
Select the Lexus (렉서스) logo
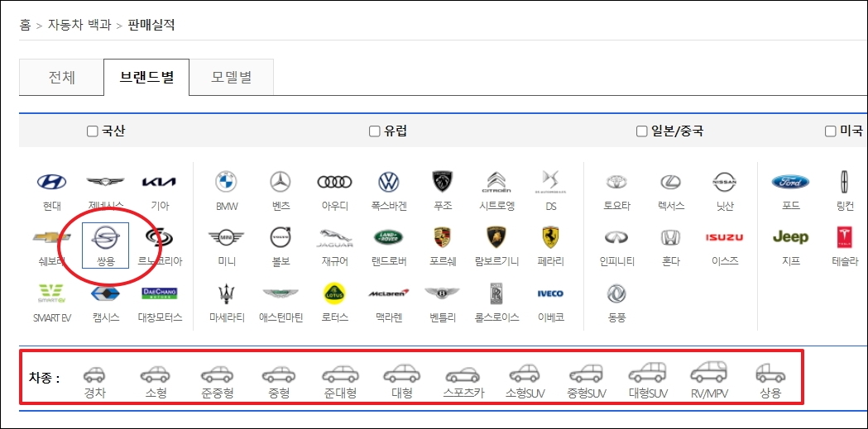coord(671,181)
